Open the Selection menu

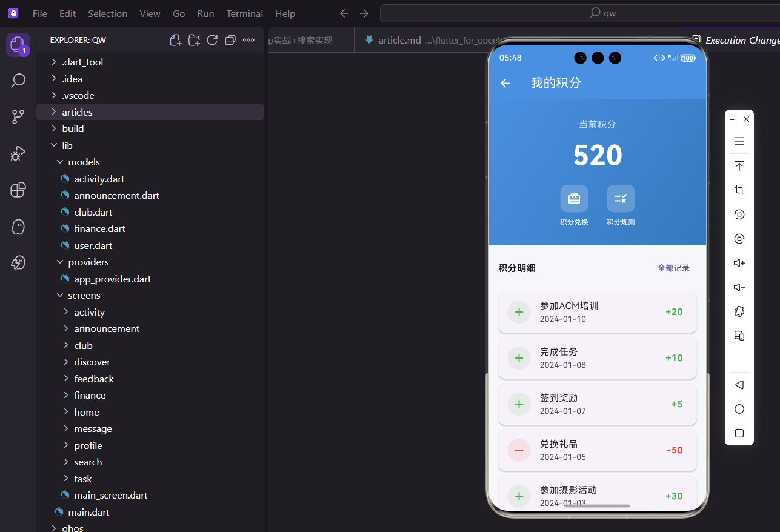coord(108,13)
